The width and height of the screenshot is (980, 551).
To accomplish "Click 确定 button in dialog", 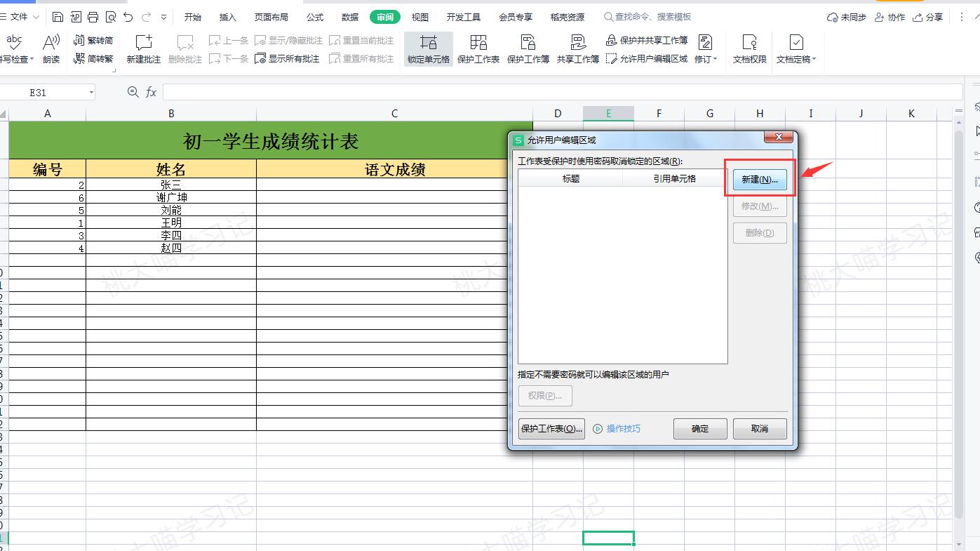I will (x=700, y=428).
